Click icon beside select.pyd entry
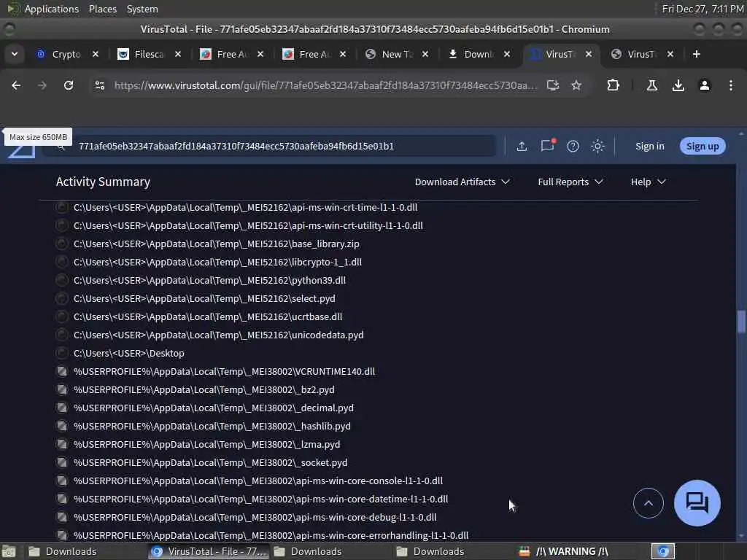The height and width of the screenshot is (560, 747). click(61, 298)
